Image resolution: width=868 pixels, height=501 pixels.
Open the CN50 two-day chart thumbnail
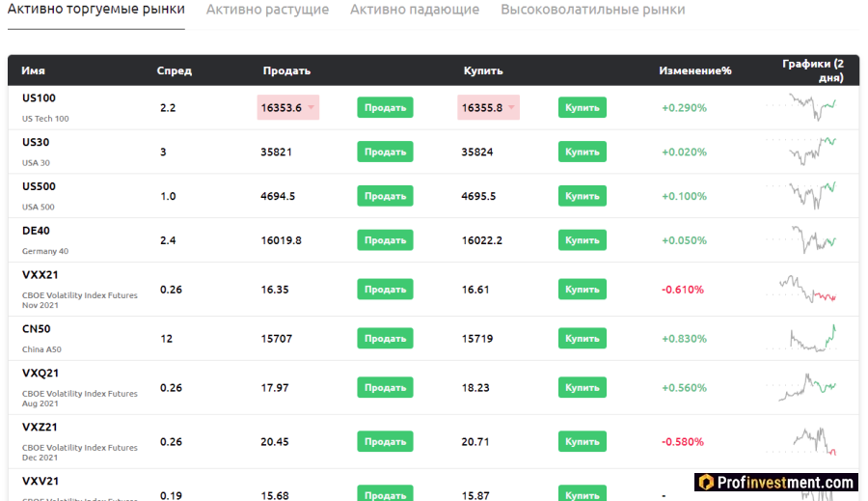[x=801, y=338]
